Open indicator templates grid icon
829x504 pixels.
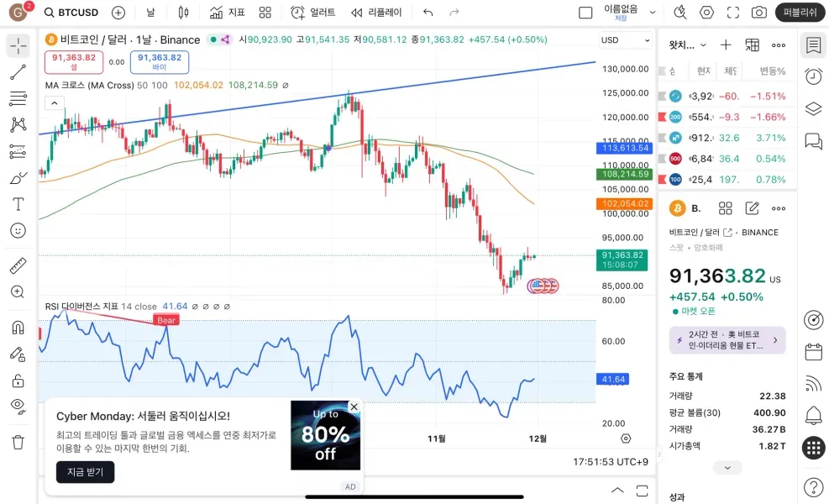click(x=265, y=12)
